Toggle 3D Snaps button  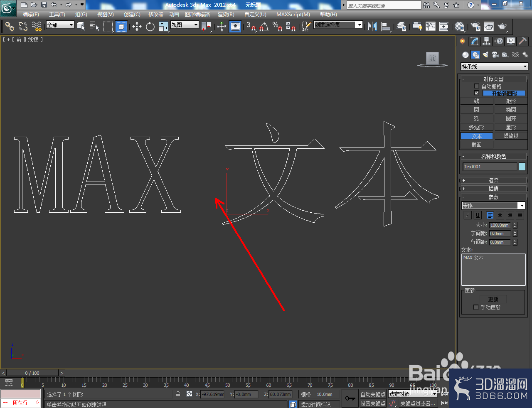[x=251, y=27]
